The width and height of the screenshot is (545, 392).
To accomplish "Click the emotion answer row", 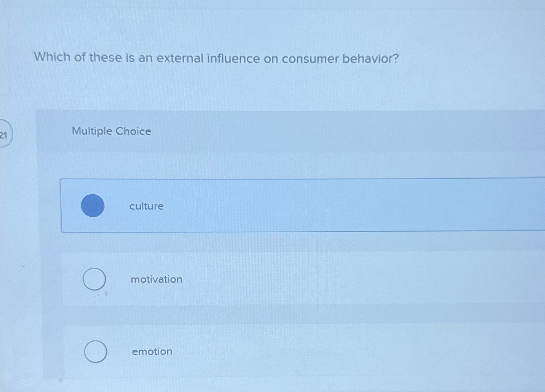I will 259,352.
